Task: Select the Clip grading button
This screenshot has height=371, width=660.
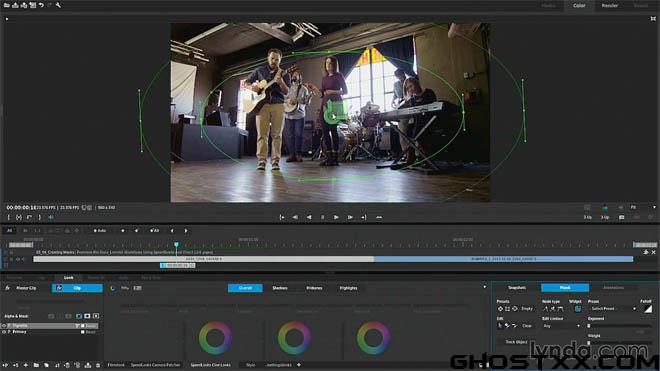Action: (x=77, y=288)
